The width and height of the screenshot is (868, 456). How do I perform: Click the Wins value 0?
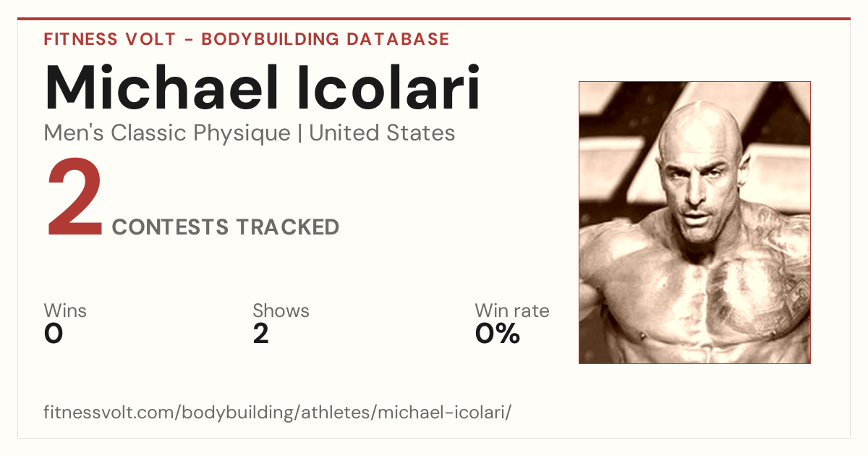[x=54, y=334]
